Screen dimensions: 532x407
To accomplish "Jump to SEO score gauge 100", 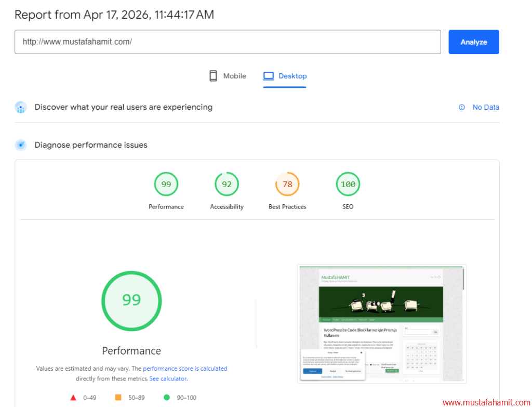I will click(348, 185).
